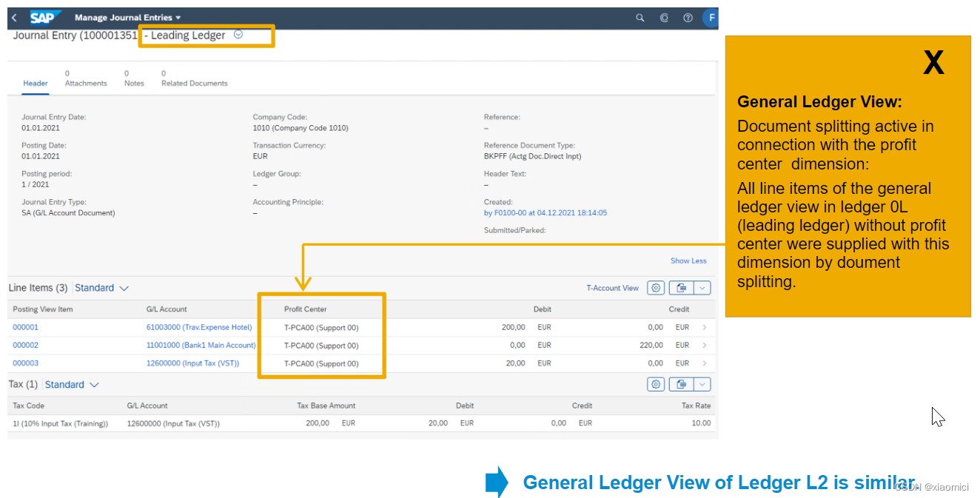The height and width of the screenshot is (498, 980).
Task: Open the user profile avatar F
Action: [711, 18]
